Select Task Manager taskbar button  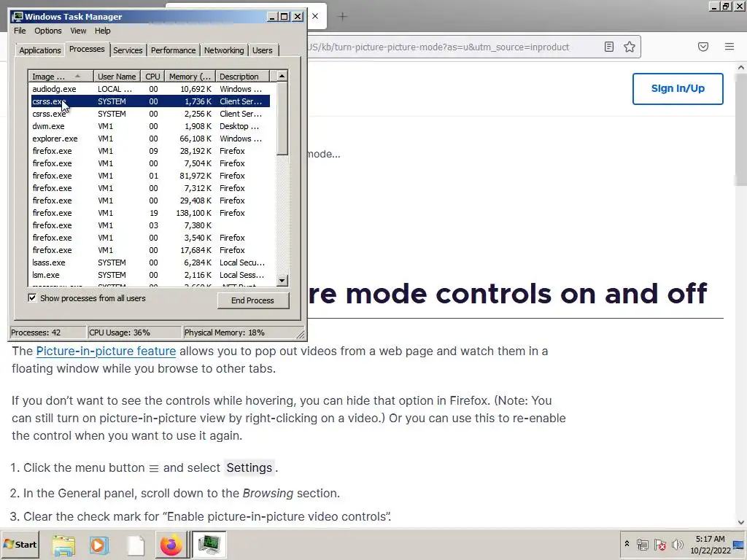click(x=209, y=544)
